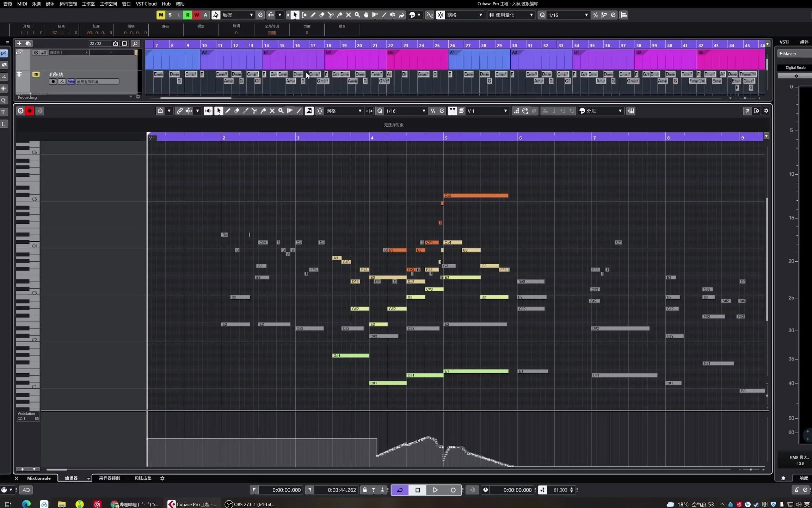Screen dimensions: 812x508
Task: Toggle global Solo S button
Action: pos(170,15)
